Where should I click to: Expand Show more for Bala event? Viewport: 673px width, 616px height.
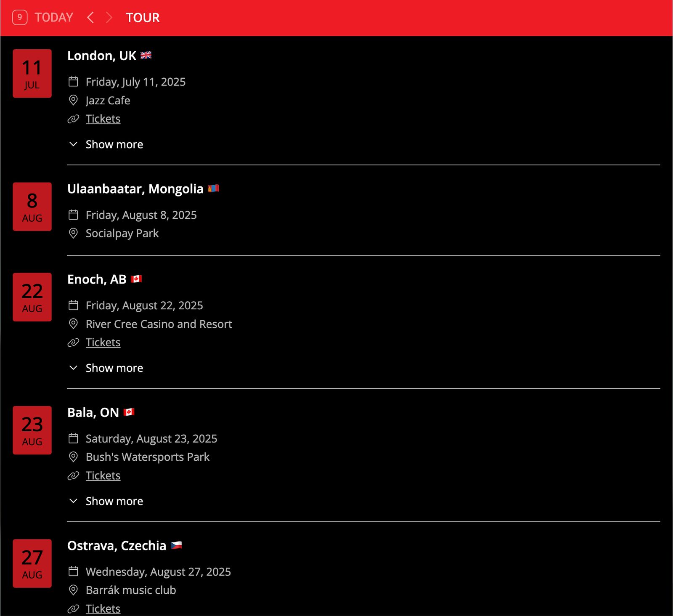click(x=114, y=501)
